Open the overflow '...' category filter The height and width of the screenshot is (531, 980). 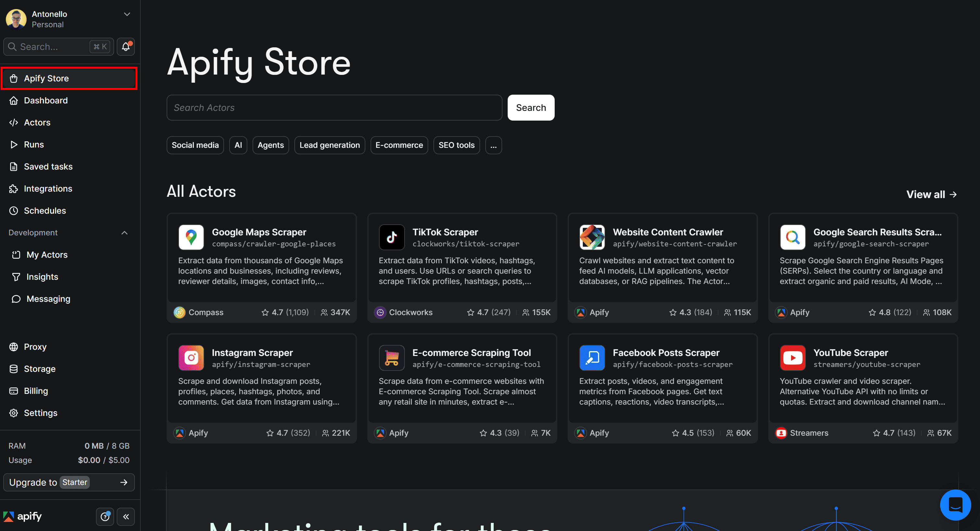[493, 145]
